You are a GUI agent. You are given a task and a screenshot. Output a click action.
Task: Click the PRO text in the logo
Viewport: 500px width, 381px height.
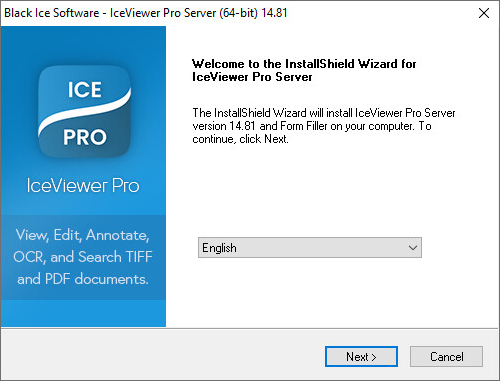point(85,137)
